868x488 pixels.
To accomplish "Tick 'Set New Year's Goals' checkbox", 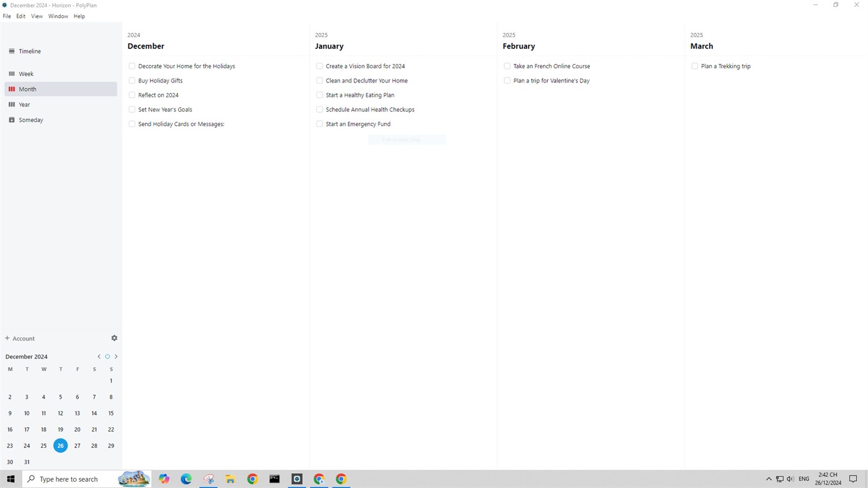I will 132,110.
